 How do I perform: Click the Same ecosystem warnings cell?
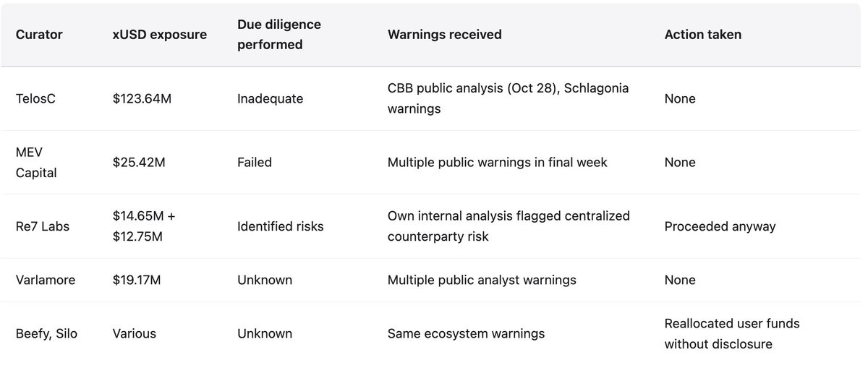[466, 333]
